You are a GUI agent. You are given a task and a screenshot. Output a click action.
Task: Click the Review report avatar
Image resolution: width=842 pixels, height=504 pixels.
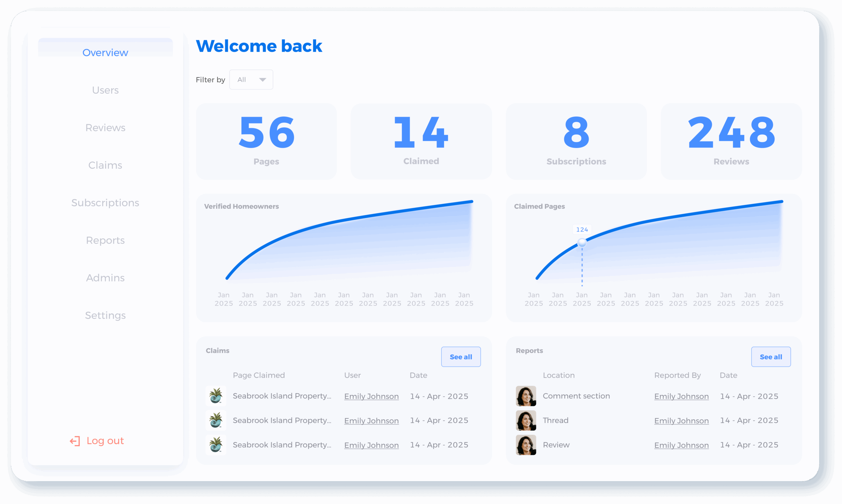point(526,445)
